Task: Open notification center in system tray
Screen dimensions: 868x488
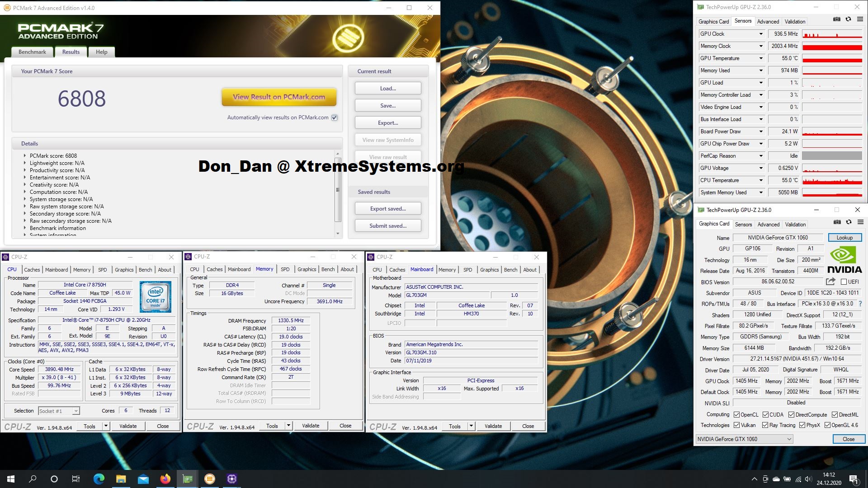Action: (x=854, y=479)
